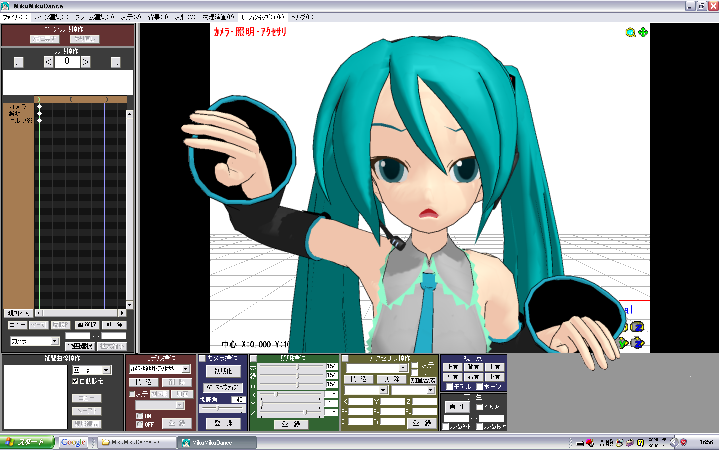Toggle the repeat checkbox beside play button
Viewport: 719px width, 450px height.
point(479,407)
